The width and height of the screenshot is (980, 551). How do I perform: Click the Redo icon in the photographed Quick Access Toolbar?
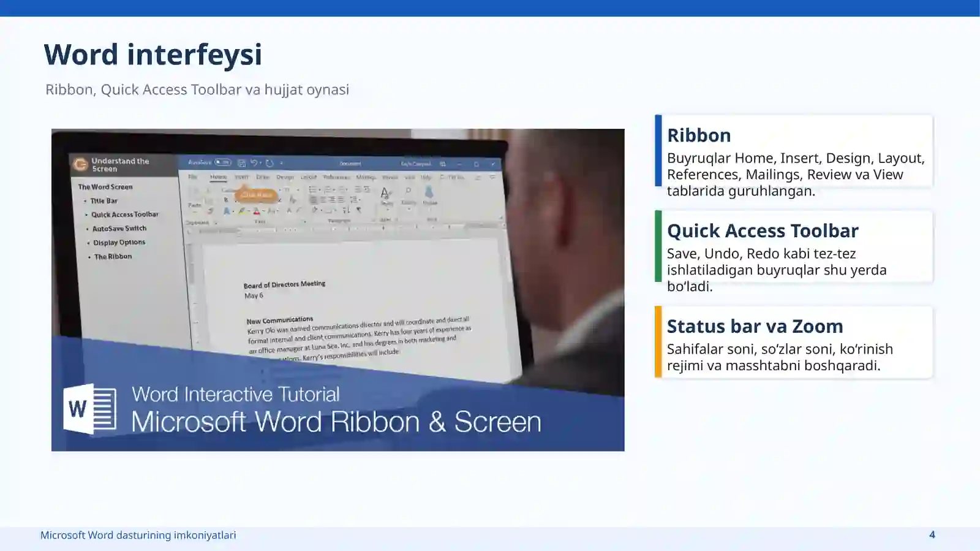(x=269, y=163)
